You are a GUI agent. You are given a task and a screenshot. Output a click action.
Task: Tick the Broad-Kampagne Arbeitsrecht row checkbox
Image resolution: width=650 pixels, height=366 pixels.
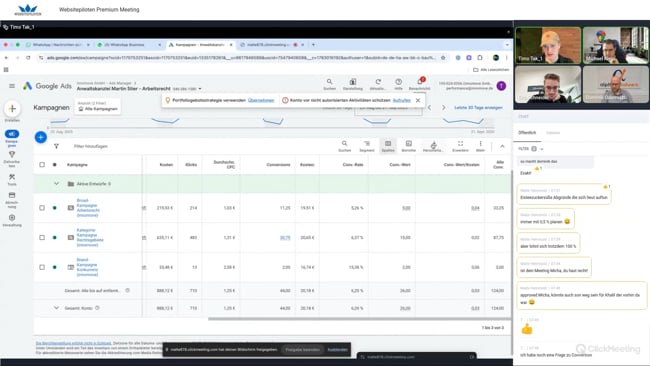pyautogui.click(x=42, y=208)
